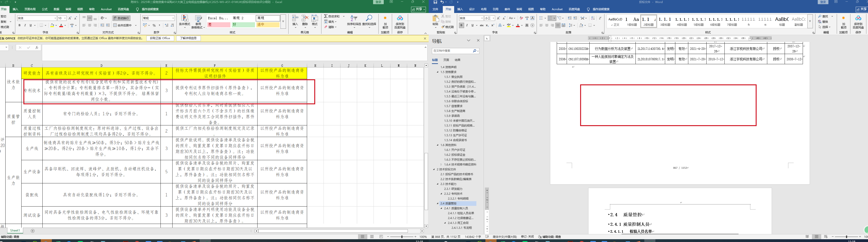Click Word subscript icon
Screen dimensions: 868x242
pos(487,25)
